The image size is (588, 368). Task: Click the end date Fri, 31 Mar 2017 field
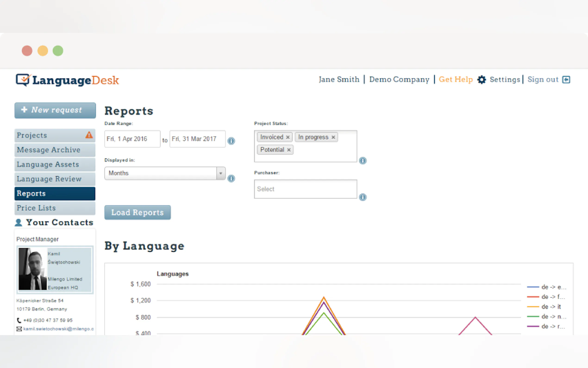pos(197,139)
